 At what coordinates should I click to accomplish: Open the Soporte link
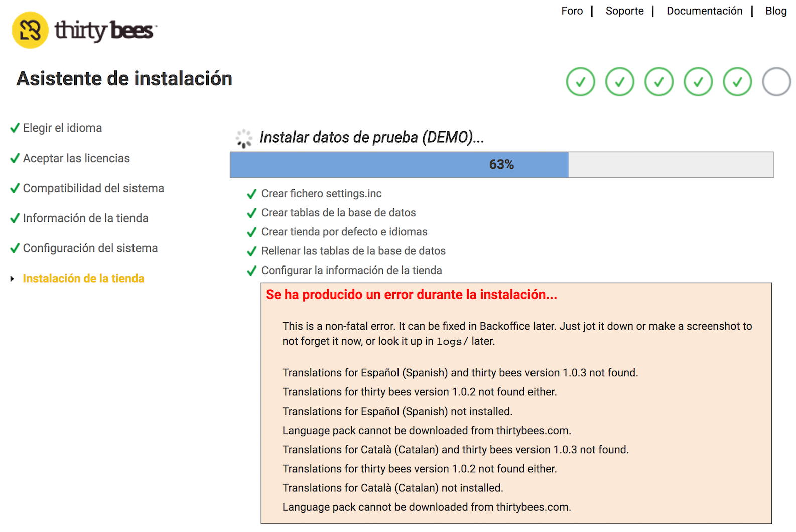[624, 11]
